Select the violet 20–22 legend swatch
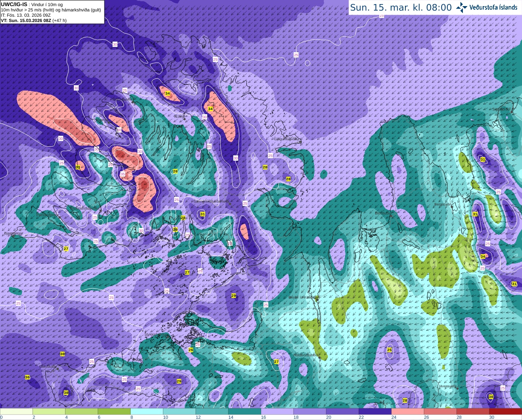The image size is (522, 420). click(343, 411)
